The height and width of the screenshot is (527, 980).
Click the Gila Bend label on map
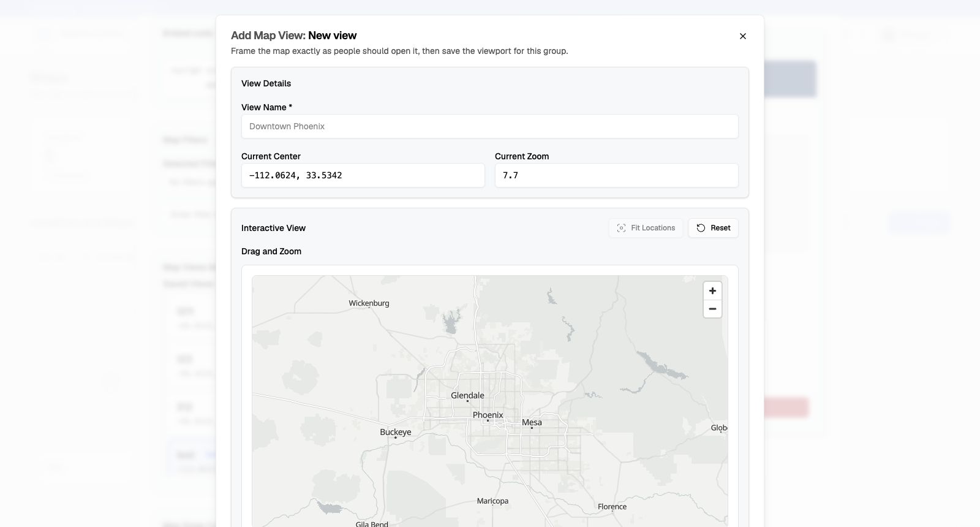(372, 524)
